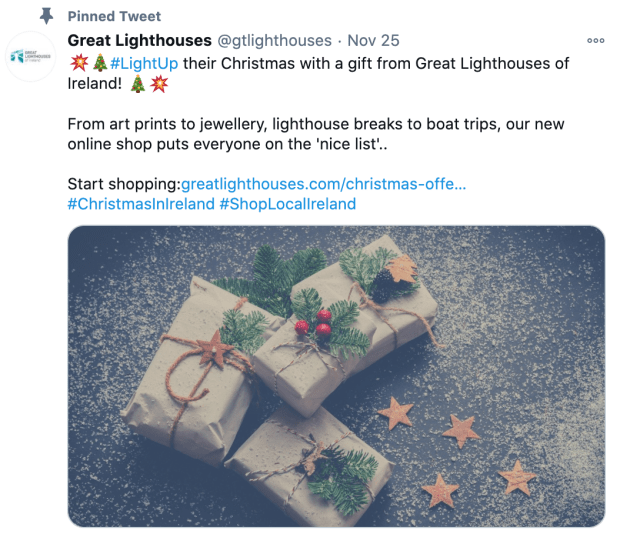
Task: Click the sparkle emoji ending the Ireland! line
Action: click(159, 83)
